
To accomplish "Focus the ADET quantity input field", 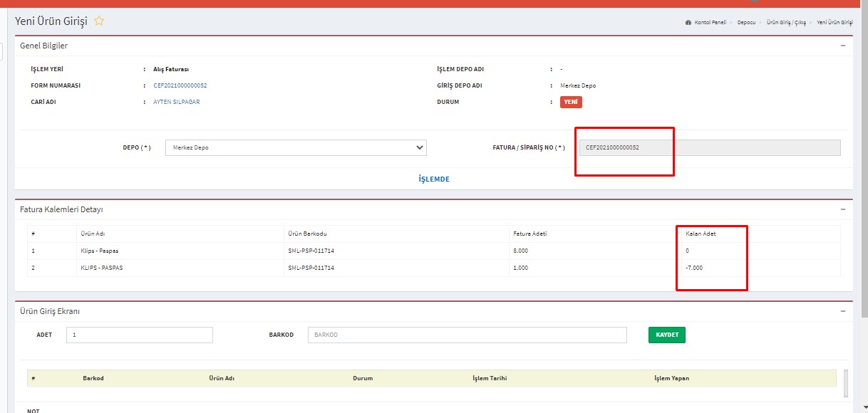I will pos(140,335).
